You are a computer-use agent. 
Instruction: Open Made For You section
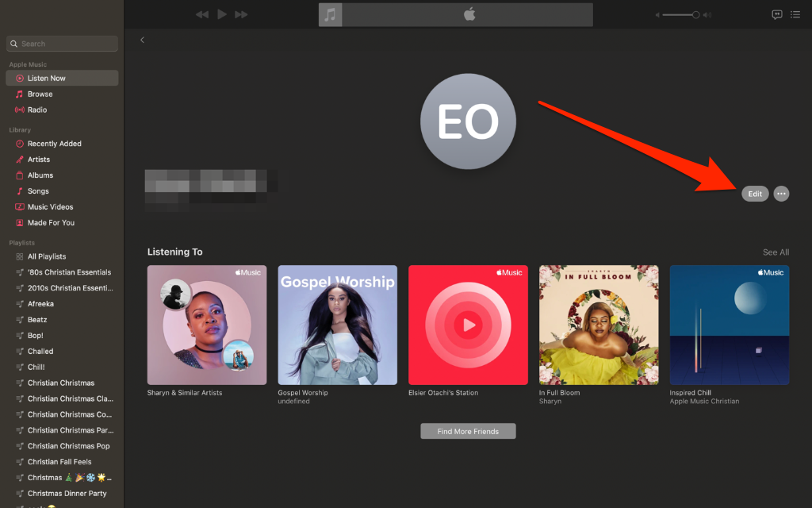(62, 223)
